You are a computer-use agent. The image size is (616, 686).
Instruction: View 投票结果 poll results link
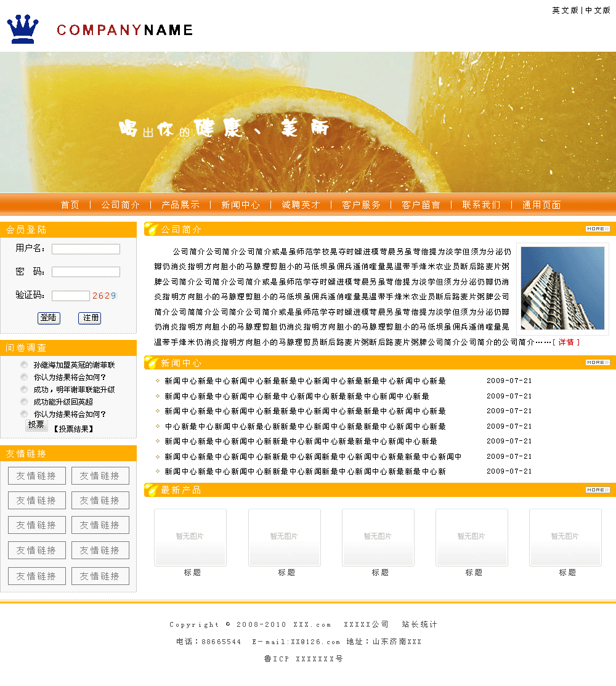pyautogui.click(x=73, y=429)
